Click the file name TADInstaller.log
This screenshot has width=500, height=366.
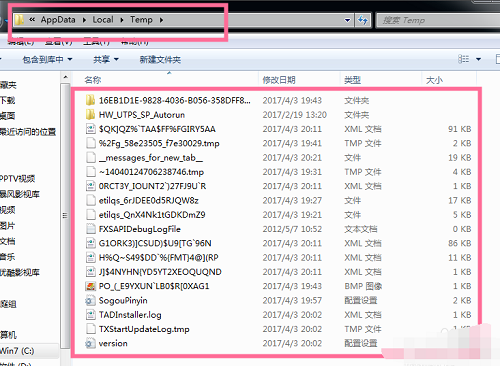(130, 315)
